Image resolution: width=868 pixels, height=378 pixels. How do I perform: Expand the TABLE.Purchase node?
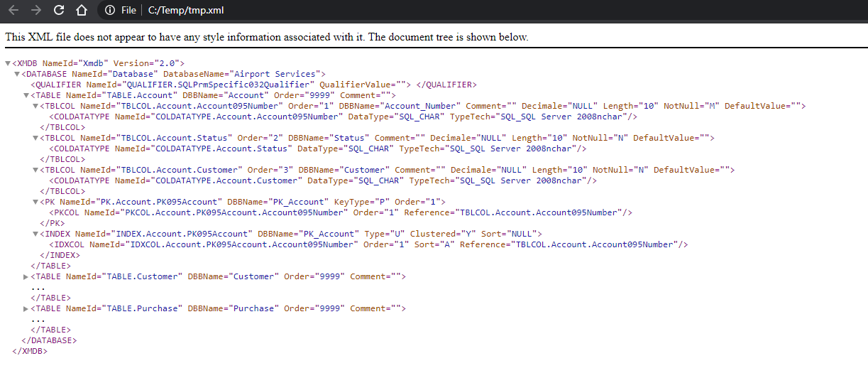click(27, 308)
